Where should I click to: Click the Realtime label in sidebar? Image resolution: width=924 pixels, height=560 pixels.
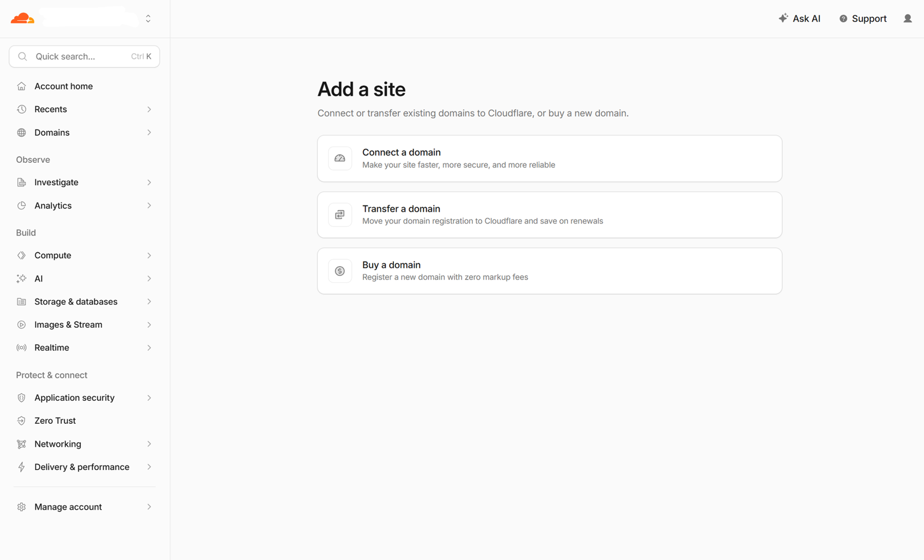[x=51, y=348]
